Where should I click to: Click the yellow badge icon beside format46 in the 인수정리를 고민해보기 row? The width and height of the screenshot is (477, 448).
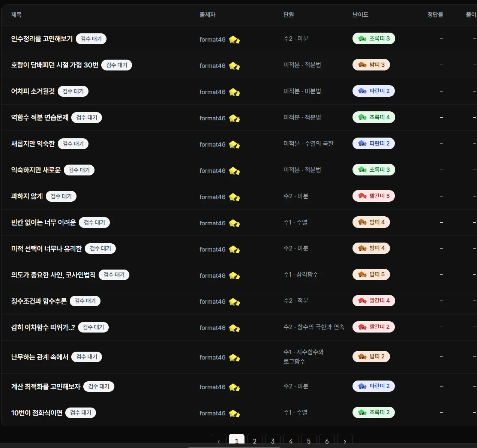click(234, 39)
